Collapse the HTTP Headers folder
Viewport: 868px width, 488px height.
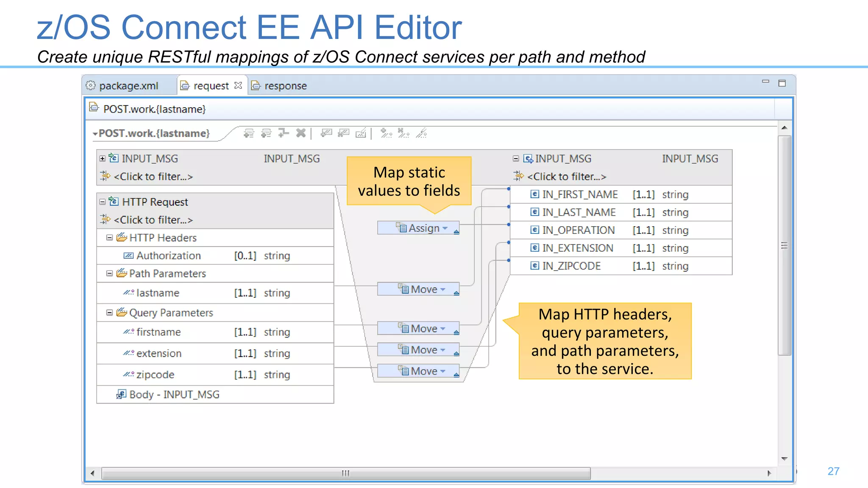[x=109, y=238]
